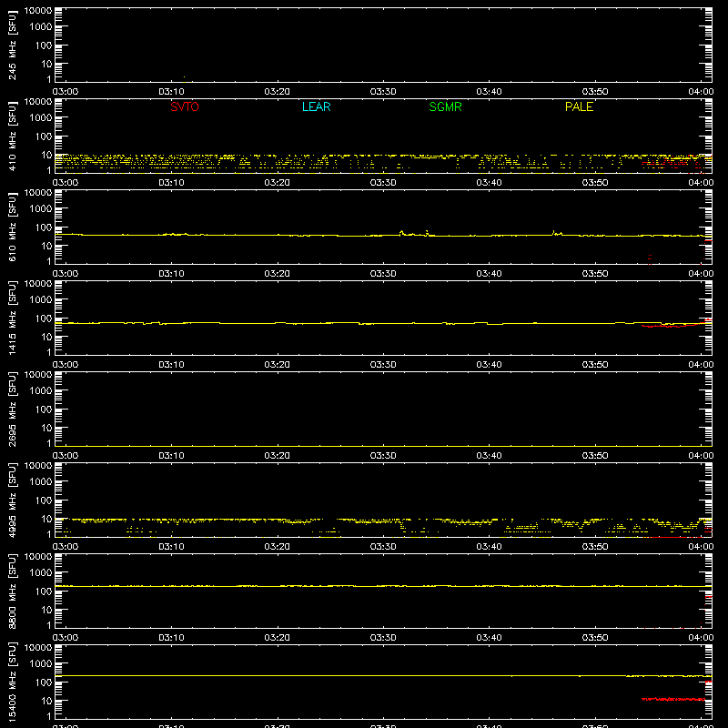Image resolution: width=728 pixels, height=728 pixels.
Task: Select the 8800 MHz [SFU] axis title
Action: [x=12, y=591]
